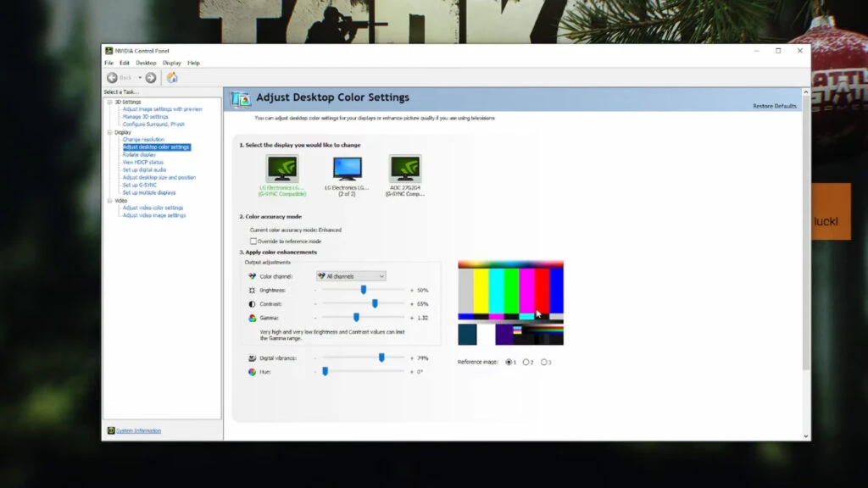Select Adjust desktop color settings item
This screenshot has width=868, height=488.
156,147
